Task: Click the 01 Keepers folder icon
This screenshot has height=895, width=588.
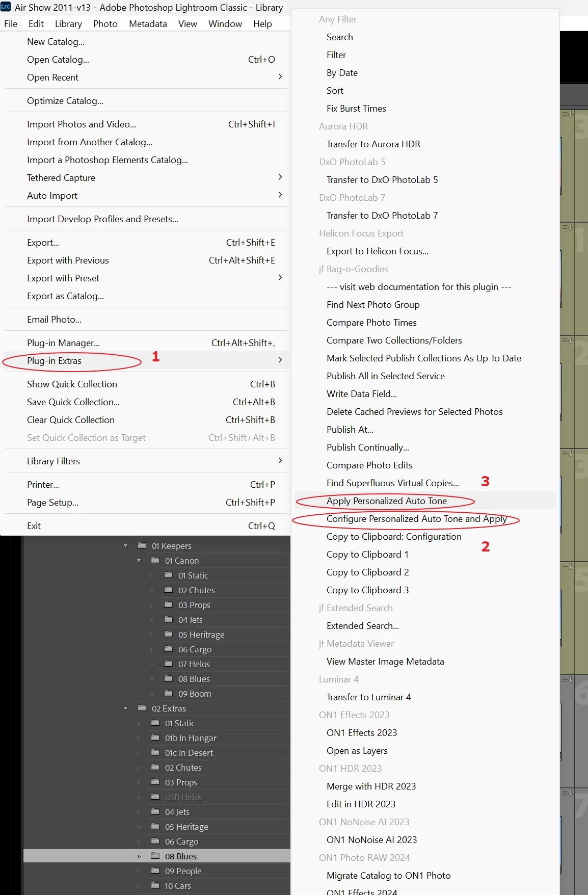Action: tap(142, 545)
